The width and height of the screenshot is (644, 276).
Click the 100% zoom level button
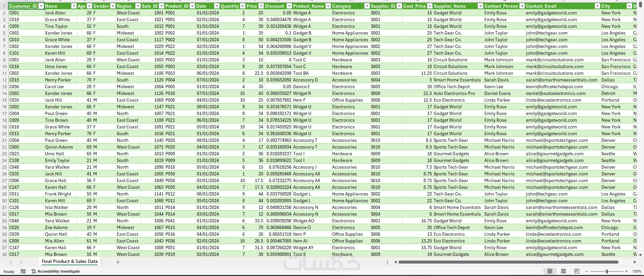coord(637,271)
